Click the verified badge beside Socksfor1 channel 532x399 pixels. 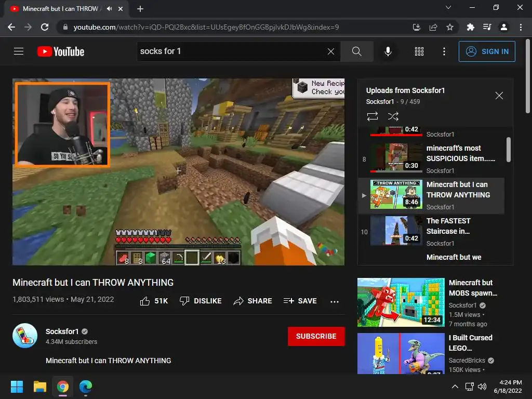[85, 331]
